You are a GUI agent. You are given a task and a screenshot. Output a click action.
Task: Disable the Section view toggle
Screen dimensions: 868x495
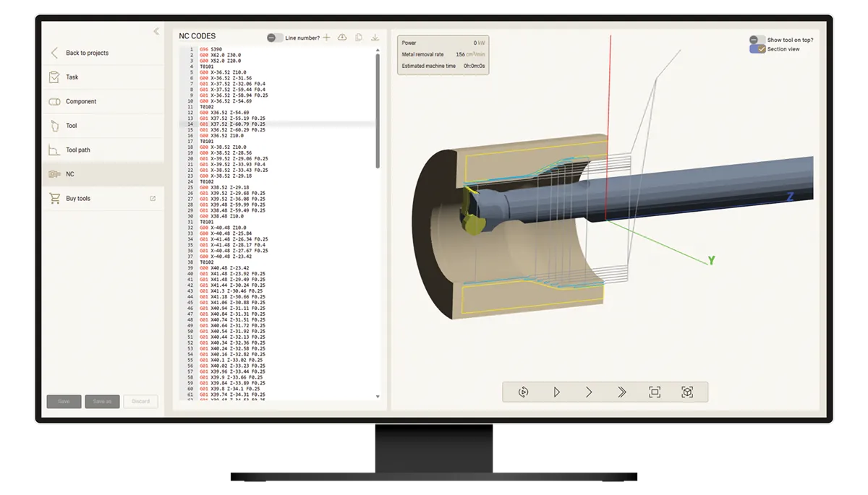pos(757,49)
